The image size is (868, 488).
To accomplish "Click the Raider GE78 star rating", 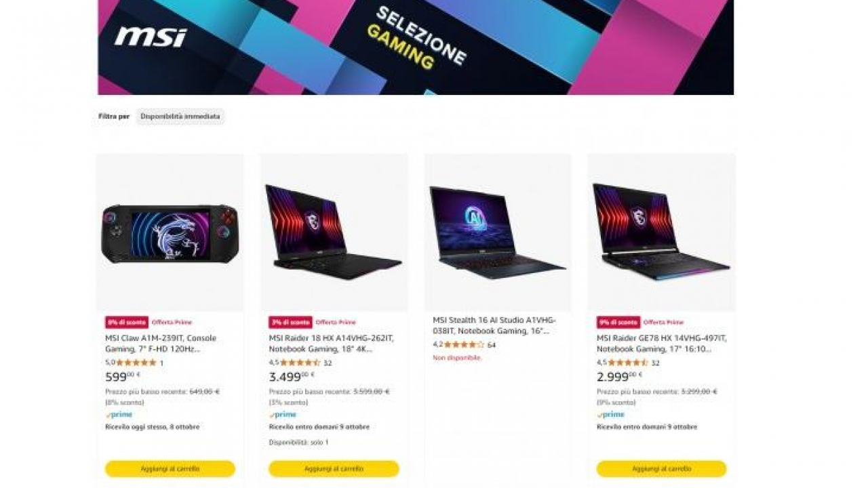I will tap(628, 363).
